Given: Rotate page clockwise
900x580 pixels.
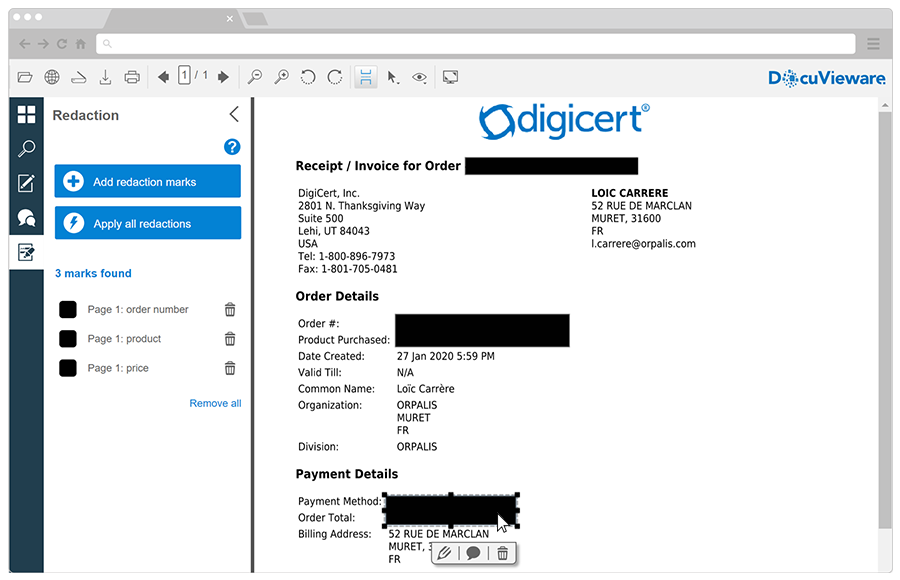Looking at the screenshot, I should point(335,77).
